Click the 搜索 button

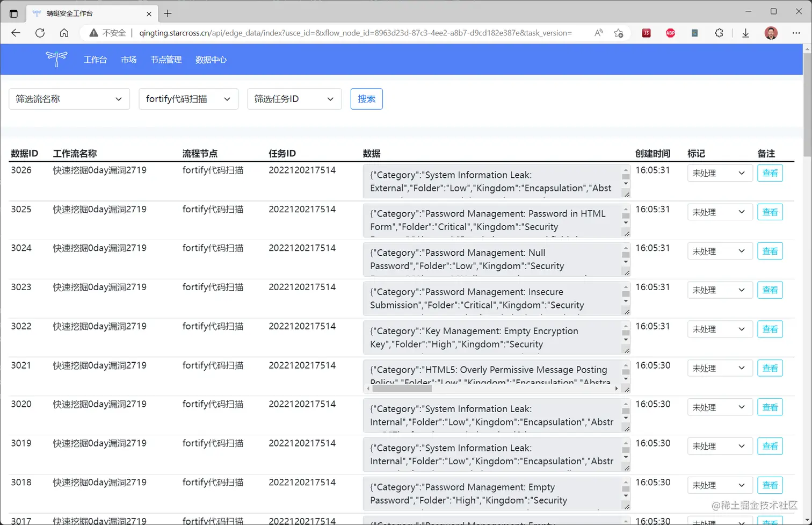coord(366,99)
